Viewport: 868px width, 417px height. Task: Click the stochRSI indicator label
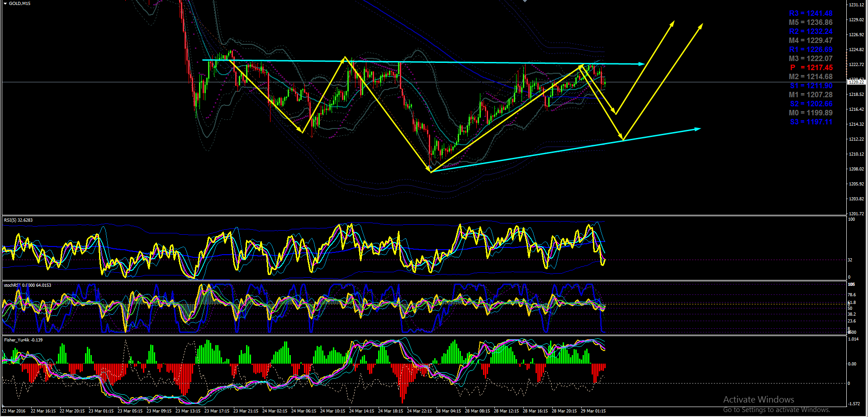click(27, 285)
